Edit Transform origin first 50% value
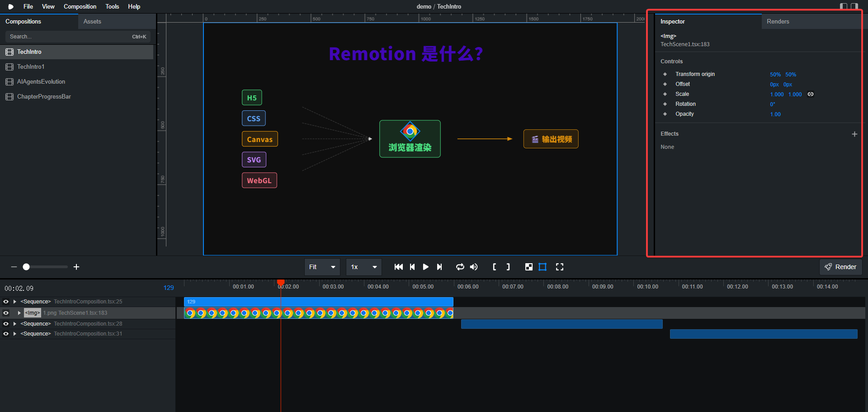The image size is (868, 412). [x=775, y=75]
